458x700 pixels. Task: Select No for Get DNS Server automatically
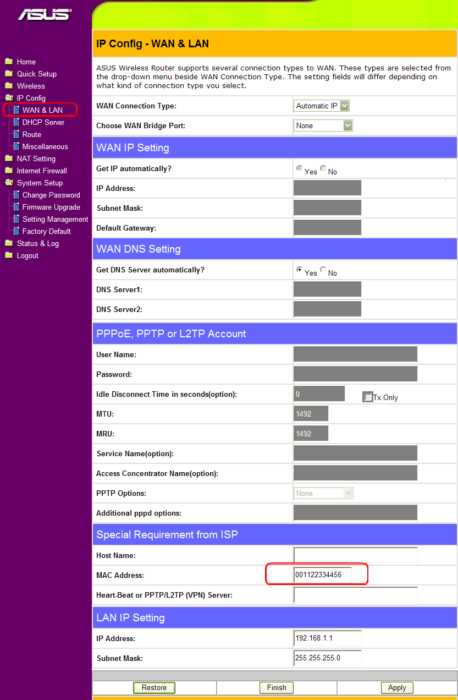click(323, 270)
